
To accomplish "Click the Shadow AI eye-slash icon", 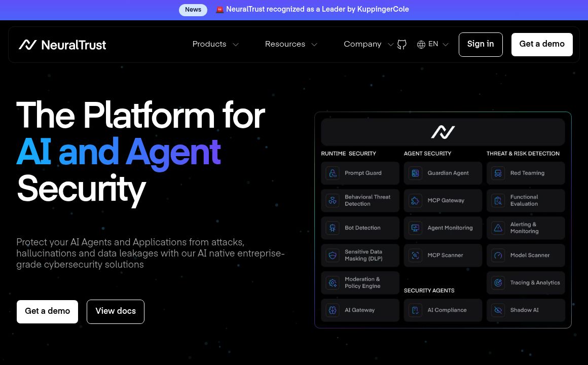I will (498, 310).
